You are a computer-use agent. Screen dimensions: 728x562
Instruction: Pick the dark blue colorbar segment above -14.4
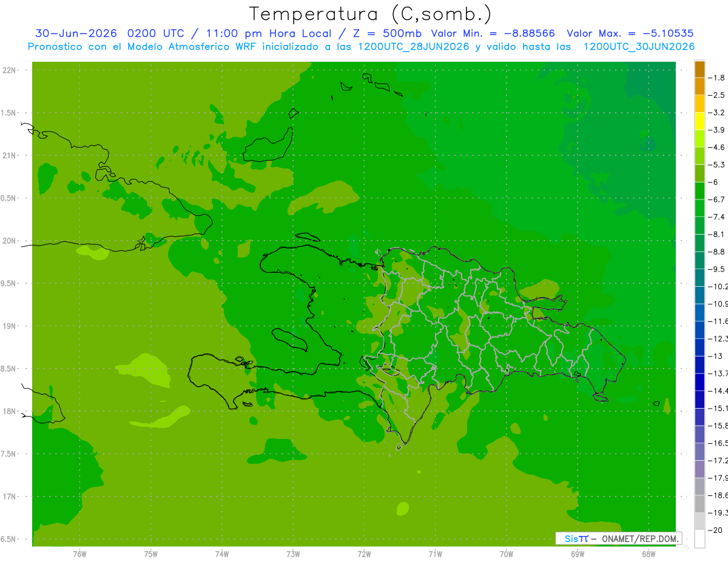pyautogui.click(x=699, y=382)
